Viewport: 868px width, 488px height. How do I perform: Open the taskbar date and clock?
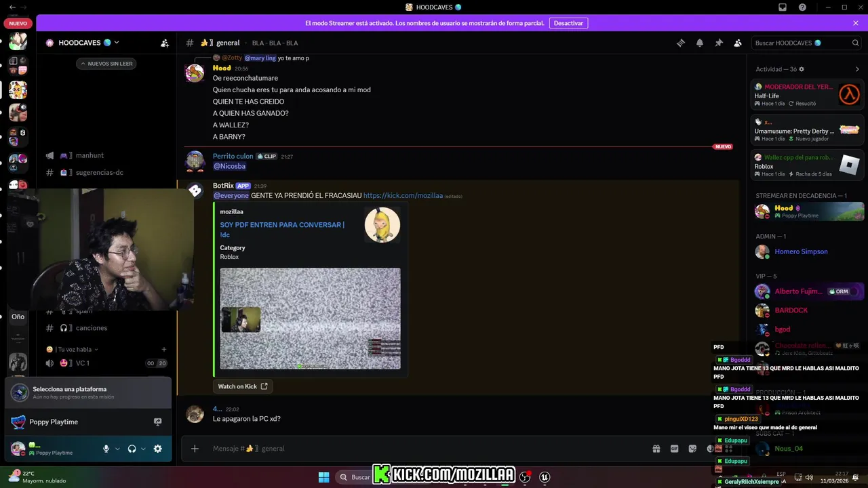coord(833,477)
